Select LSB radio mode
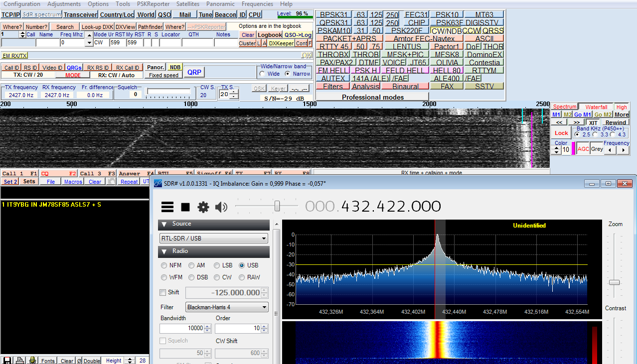637x364 pixels. [x=223, y=265]
